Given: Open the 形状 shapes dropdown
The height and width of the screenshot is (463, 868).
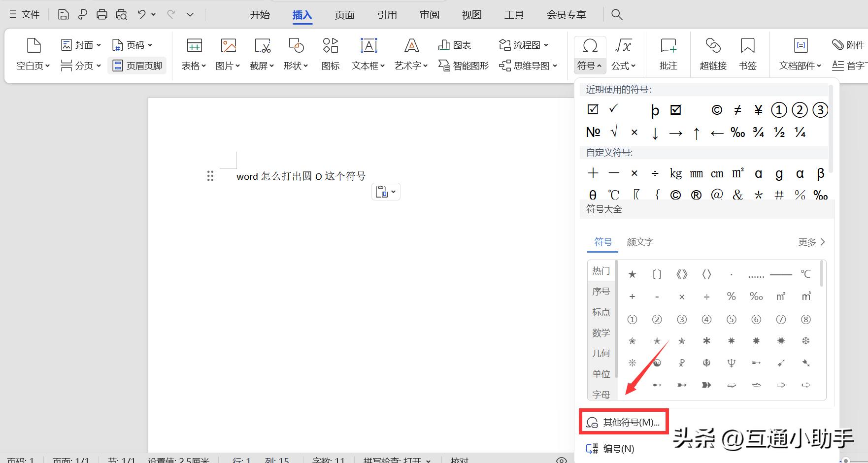Looking at the screenshot, I should pyautogui.click(x=296, y=66).
